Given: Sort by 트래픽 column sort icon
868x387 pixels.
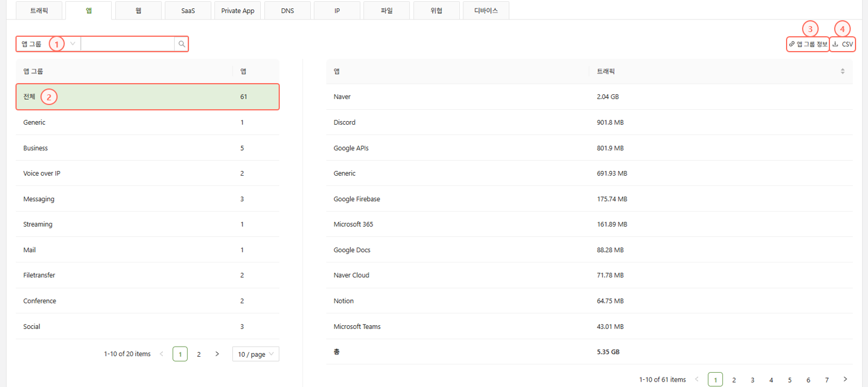Looking at the screenshot, I should (842, 71).
